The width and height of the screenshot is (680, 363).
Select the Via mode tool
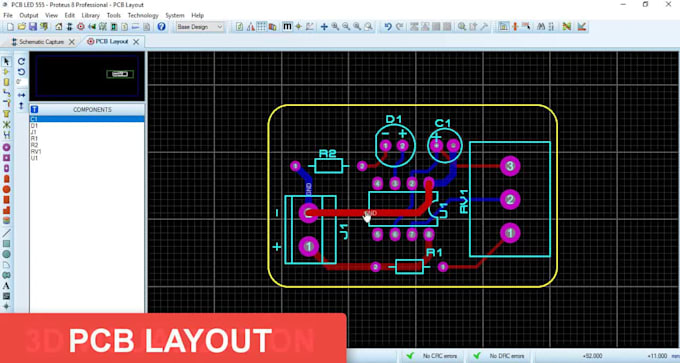(x=7, y=103)
